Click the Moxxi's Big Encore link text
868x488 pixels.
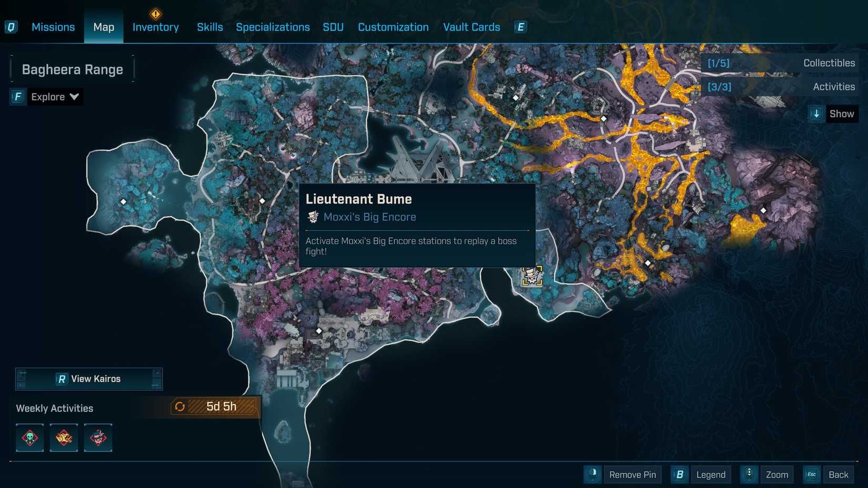coord(370,217)
